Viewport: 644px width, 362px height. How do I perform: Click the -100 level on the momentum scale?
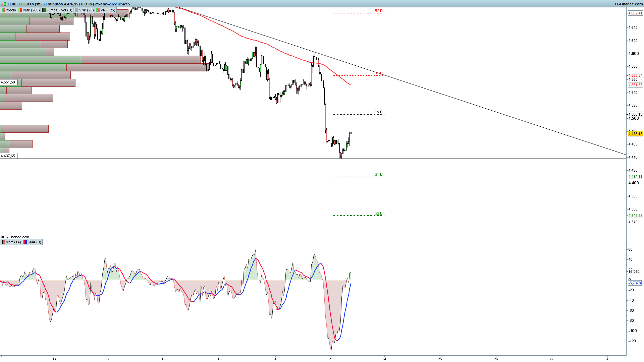click(x=633, y=331)
